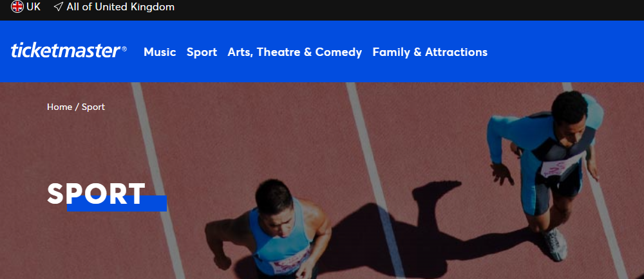Open Arts, Theatre & Comedy menu
Viewport: 644px width, 279px height.
[295, 53]
